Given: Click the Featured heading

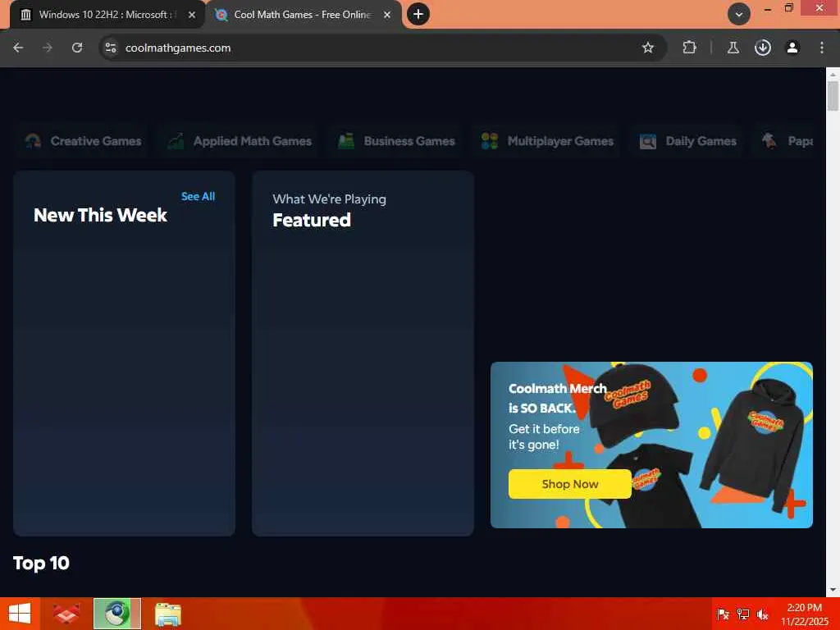Looking at the screenshot, I should pyautogui.click(x=311, y=220).
